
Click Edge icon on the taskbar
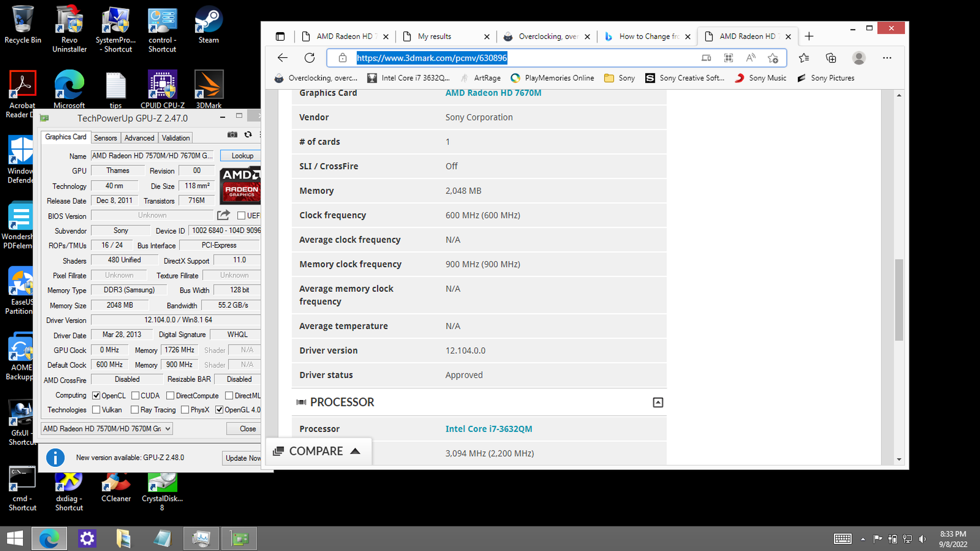(49, 538)
